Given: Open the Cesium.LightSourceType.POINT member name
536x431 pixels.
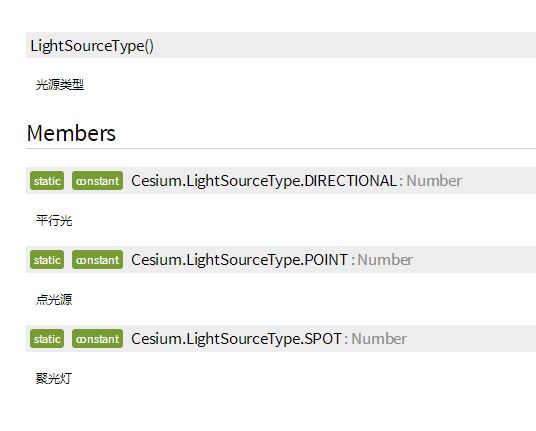Looking at the screenshot, I should coord(240,260).
